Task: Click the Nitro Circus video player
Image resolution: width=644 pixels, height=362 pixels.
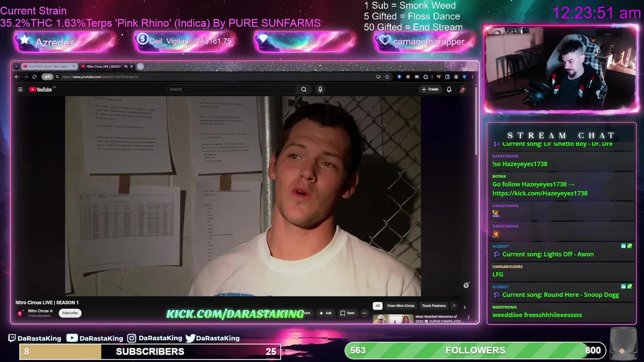Action: 243,196
